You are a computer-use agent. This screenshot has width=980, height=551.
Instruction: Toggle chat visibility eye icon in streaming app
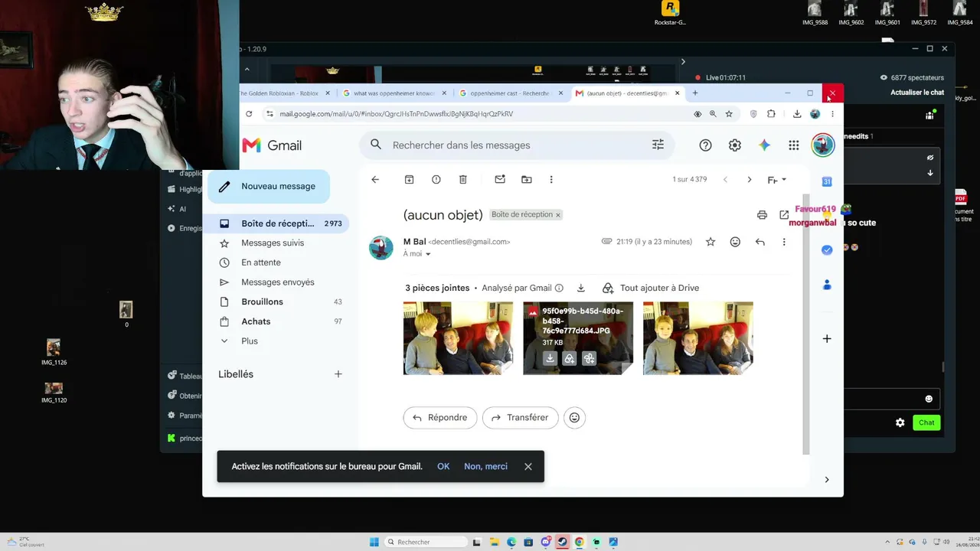pos(930,158)
